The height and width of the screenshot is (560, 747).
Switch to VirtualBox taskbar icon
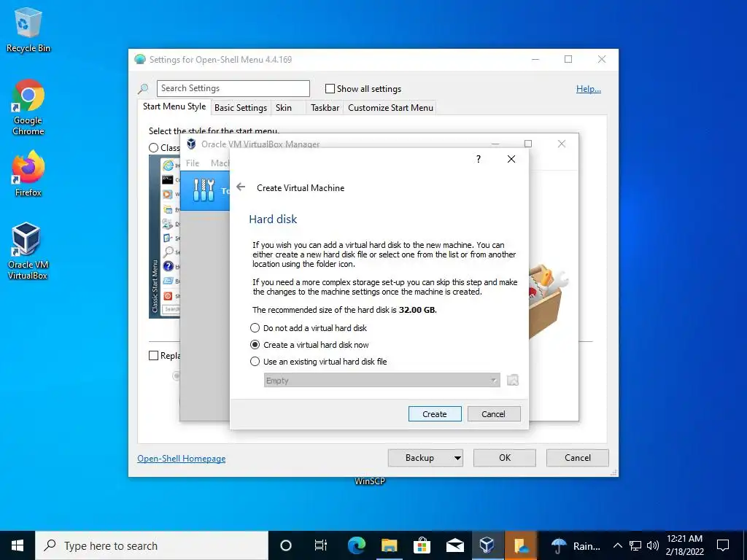pos(487,545)
